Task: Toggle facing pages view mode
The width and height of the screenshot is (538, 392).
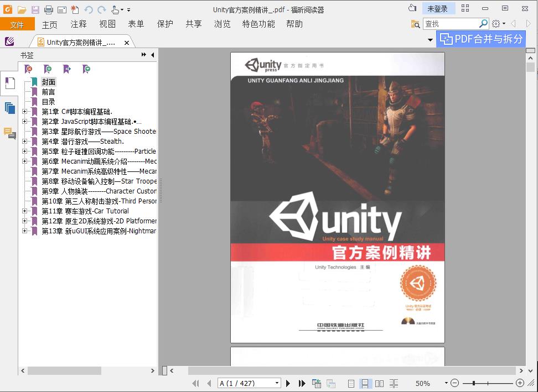Action: (380, 384)
